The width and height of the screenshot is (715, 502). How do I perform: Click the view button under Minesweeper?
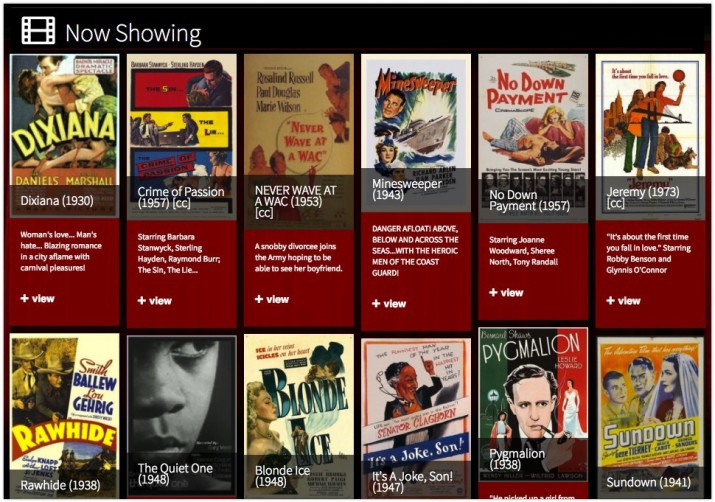pos(389,303)
